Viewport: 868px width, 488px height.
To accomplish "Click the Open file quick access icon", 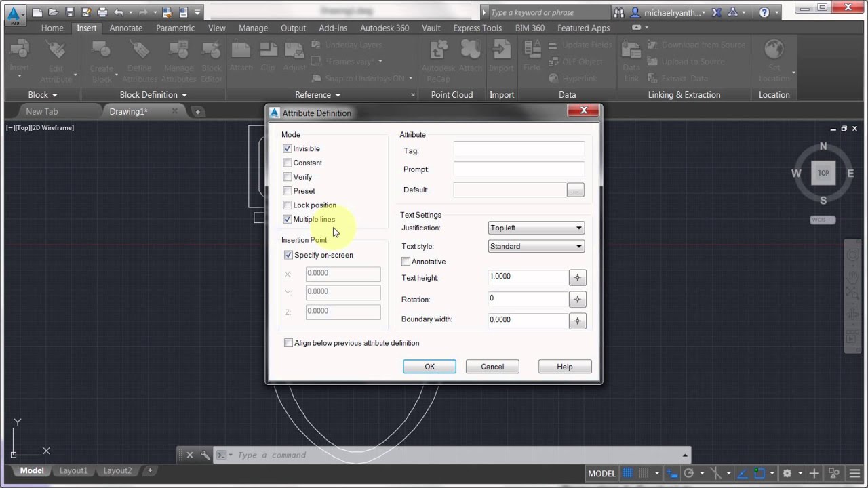I will (54, 12).
